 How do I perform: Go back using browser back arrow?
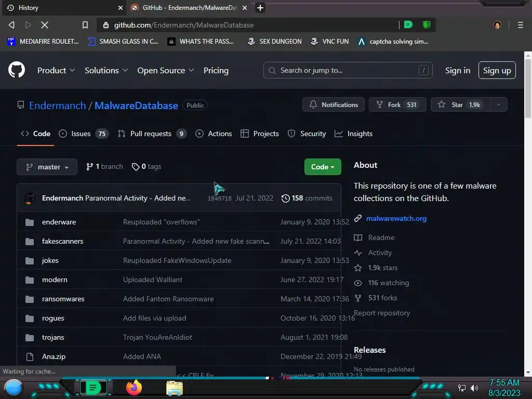click(11, 25)
